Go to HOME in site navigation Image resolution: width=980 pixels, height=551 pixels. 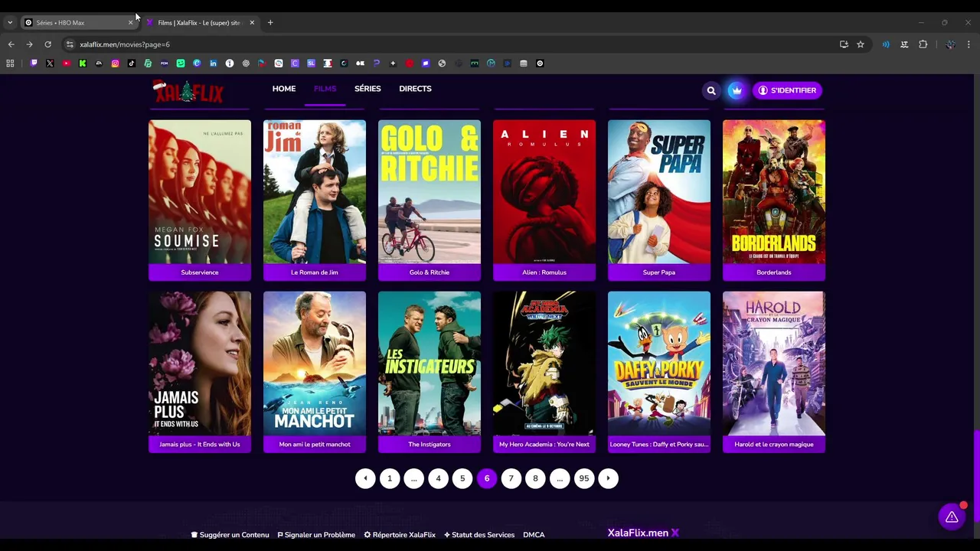tap(284, 89)
